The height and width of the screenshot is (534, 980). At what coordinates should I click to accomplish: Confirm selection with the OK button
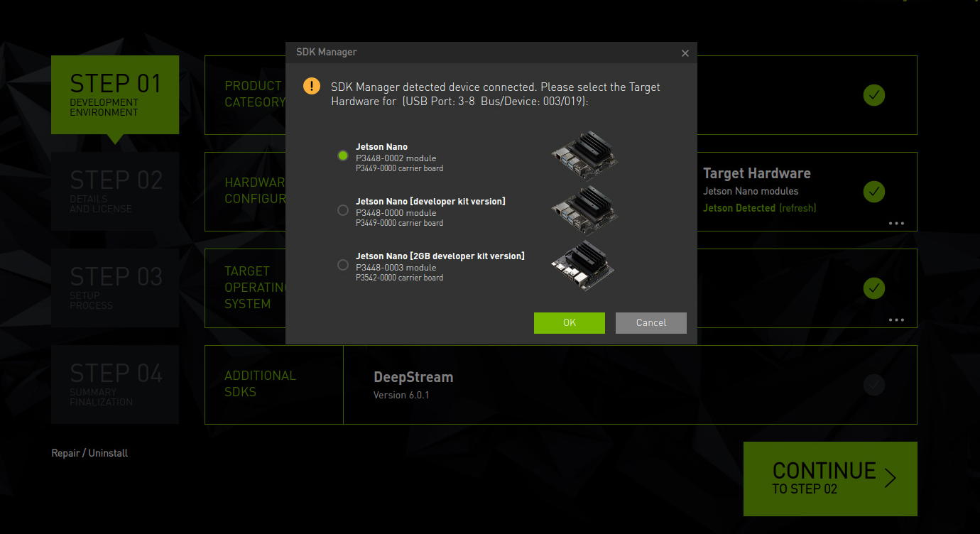coord(570,322)
